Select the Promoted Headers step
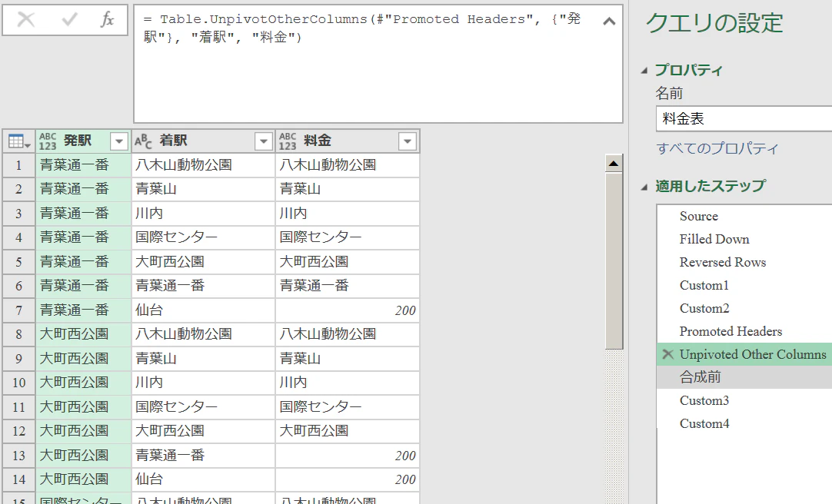This screenshot has height=504, width=832. click(x=730, y=331)
